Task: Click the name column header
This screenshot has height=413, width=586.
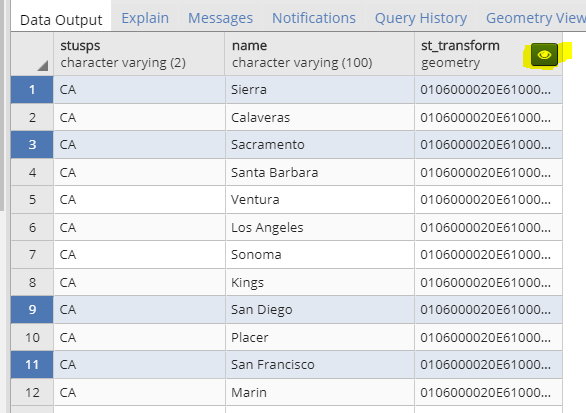Action: [320, 54]
